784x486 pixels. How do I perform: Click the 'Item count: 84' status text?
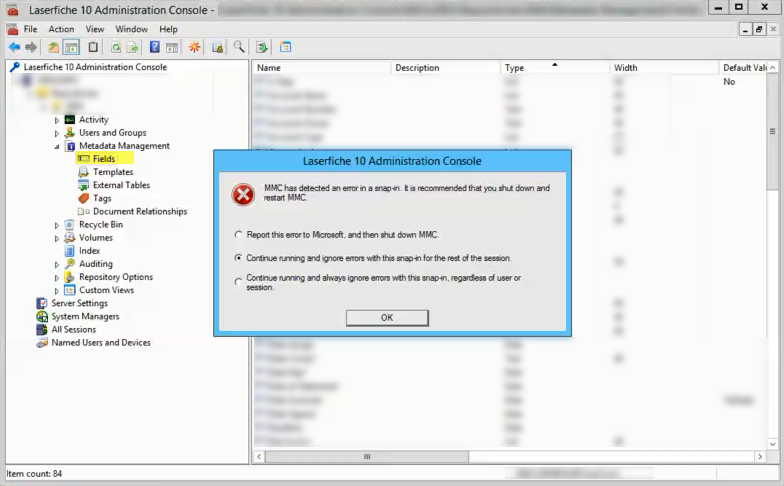click(34, 474)
